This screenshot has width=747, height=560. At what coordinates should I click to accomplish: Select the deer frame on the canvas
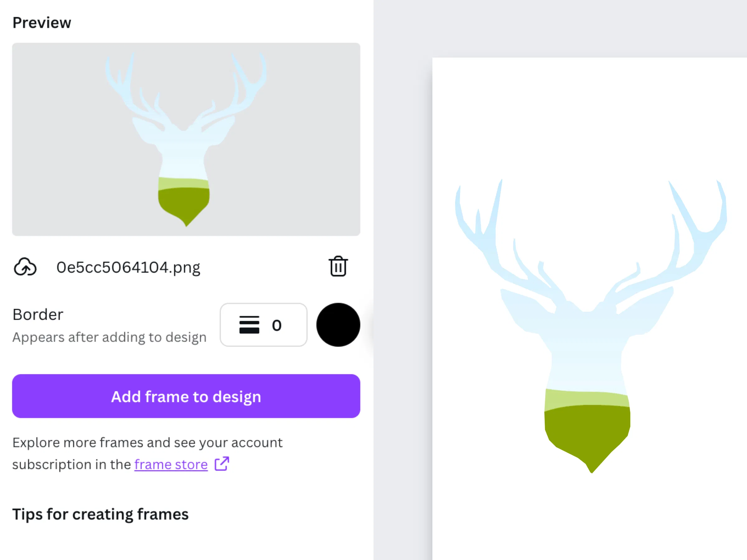click(590, 326)
